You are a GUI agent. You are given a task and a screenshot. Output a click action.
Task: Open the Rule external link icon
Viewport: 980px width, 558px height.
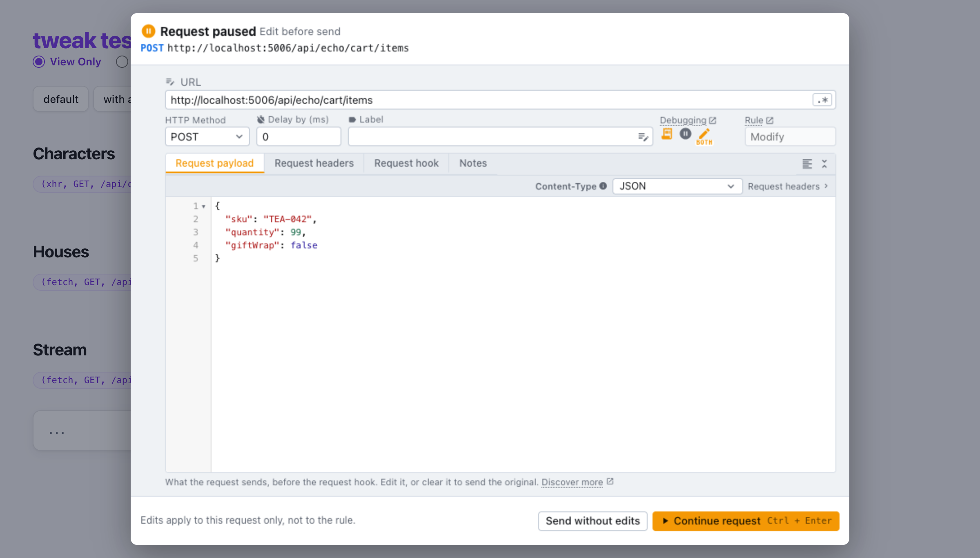click(770, 121)
